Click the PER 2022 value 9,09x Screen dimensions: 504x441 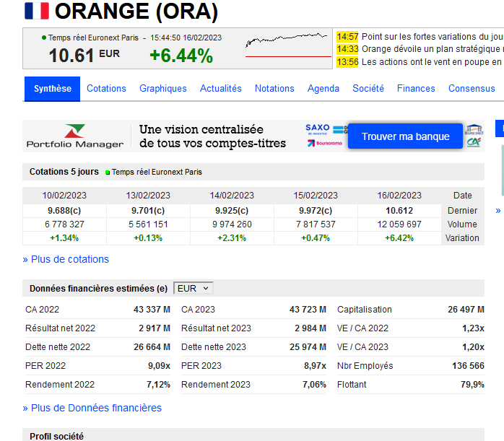point(159,366)
